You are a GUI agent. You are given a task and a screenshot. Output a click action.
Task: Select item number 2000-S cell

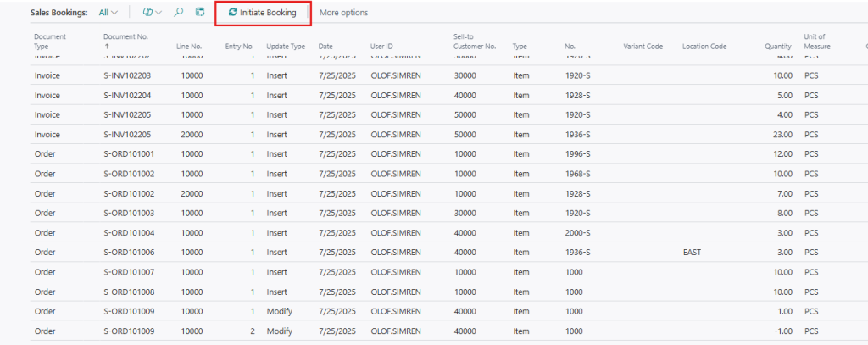(576, 232)
